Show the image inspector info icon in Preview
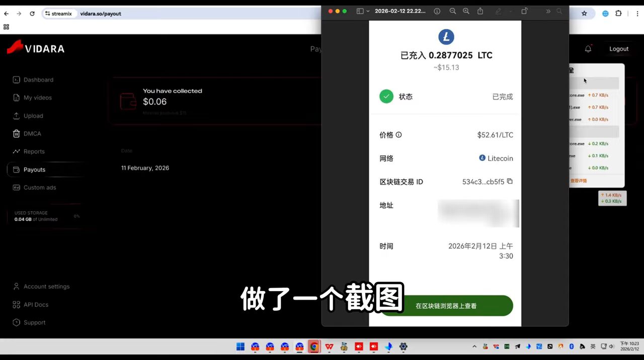The width and height of the screenshot is (644, 360). 437,11
